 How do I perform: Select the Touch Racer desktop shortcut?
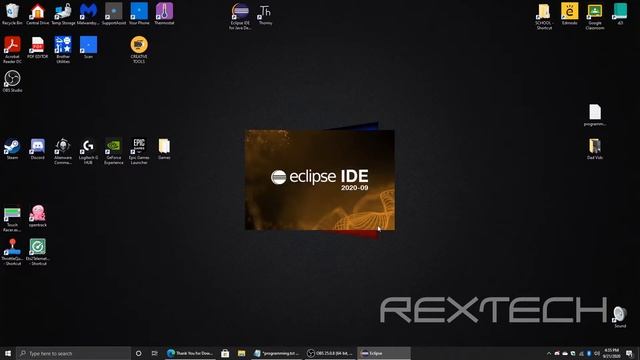[x=12, y=219]
